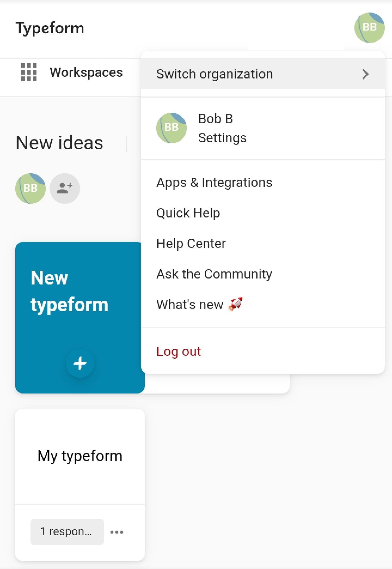The height and width of the screenshot is (569, 392).
Task: Log out of the account
Action: (179, 351)
